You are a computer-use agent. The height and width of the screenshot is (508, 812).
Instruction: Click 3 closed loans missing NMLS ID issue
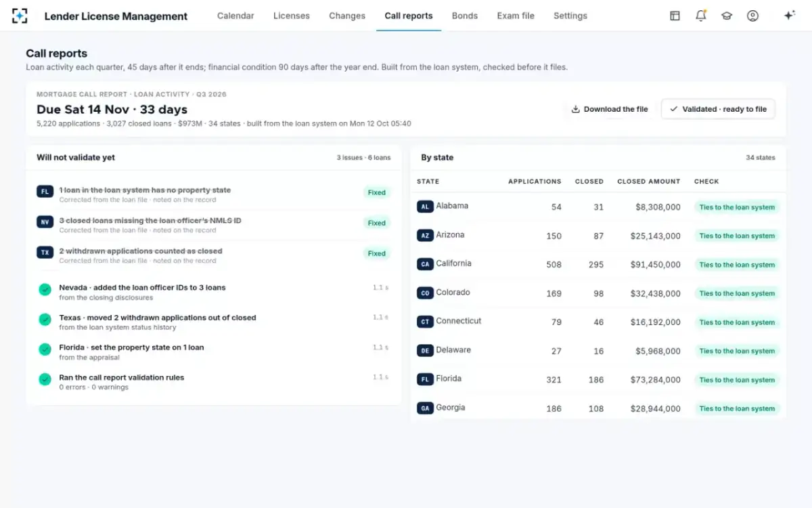coord(150,221)
